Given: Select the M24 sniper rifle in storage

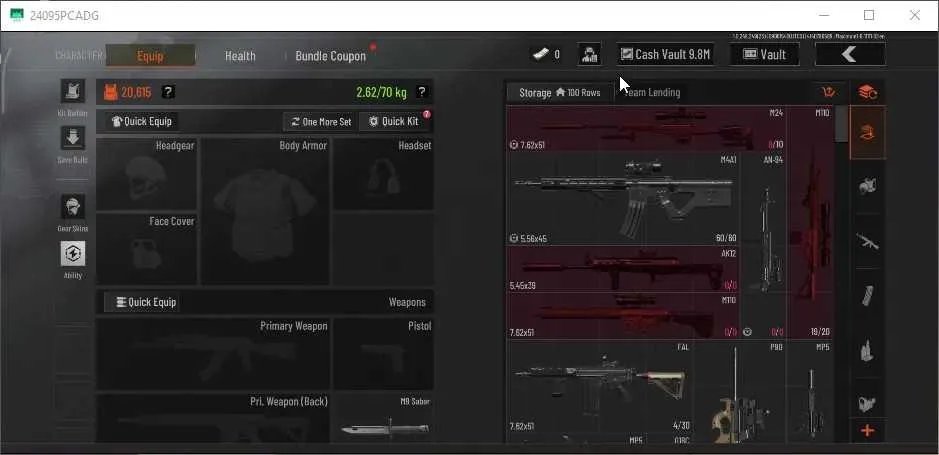Looking at the screenshot, I should [647, 129].
